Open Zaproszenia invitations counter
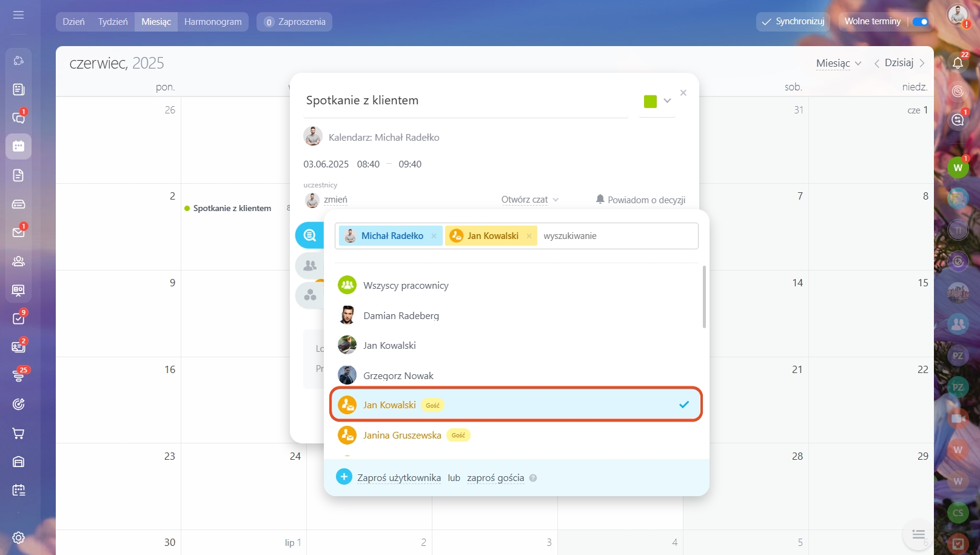The image size is (980, 555). pyautogui.click(x=295, y=22)
